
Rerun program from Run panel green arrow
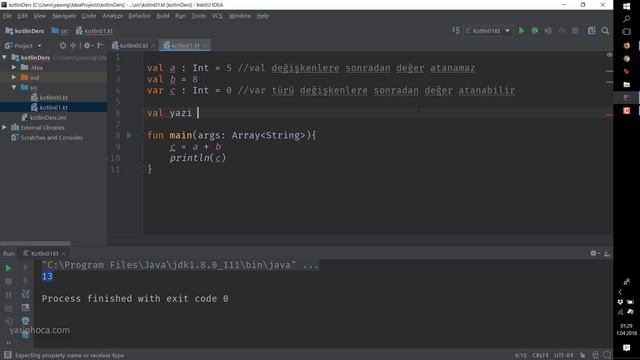pyautogui.click(x=8, y=268)
